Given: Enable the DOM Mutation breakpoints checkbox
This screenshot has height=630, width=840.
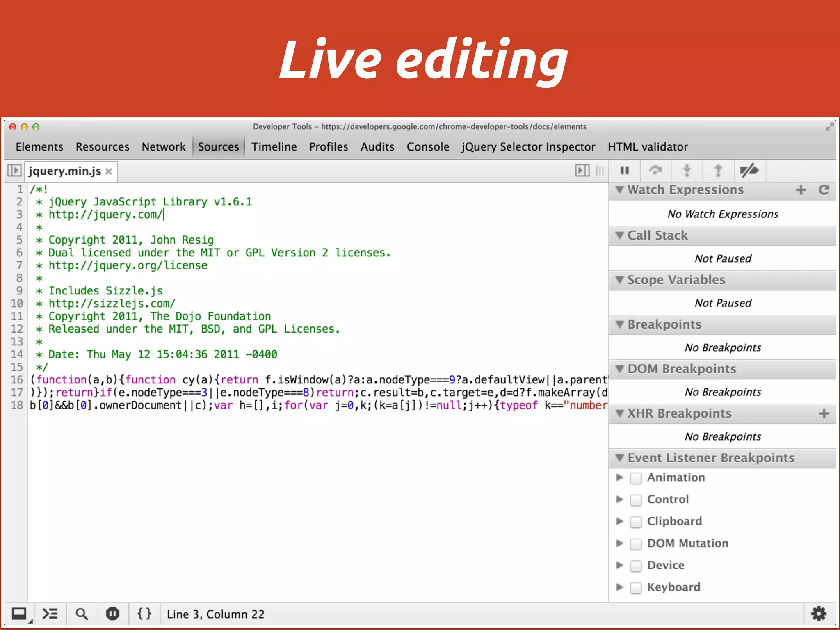Looking at the screenshot, I should 636,544.
